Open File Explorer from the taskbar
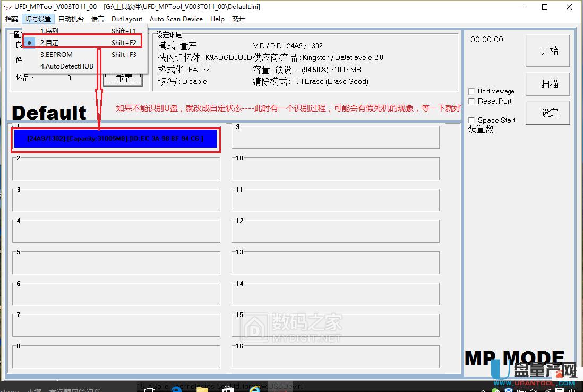 (x=201, y=388)
